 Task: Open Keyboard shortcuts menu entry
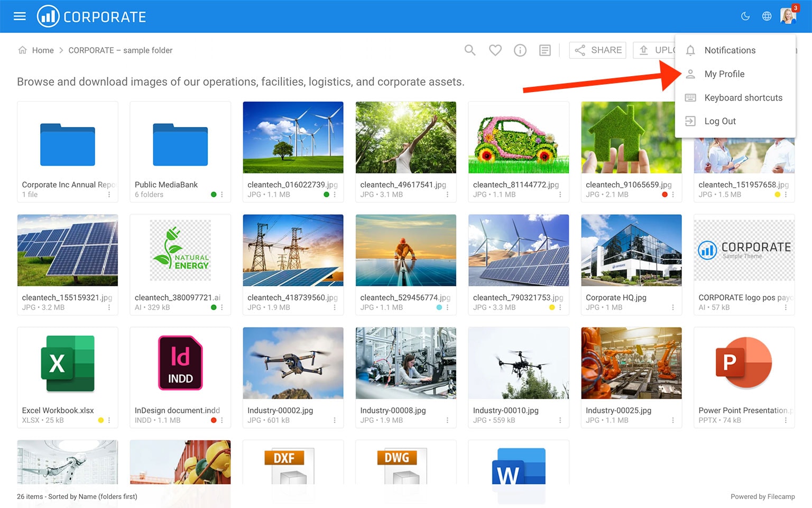[x=743, y=98]
